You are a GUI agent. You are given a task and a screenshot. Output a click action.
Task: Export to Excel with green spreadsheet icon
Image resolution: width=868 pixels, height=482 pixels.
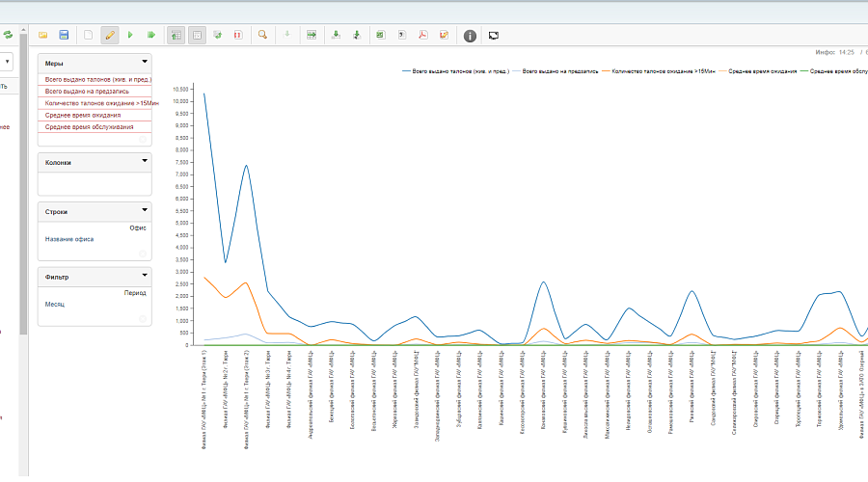pyautogui.click(x=380, y=35)
